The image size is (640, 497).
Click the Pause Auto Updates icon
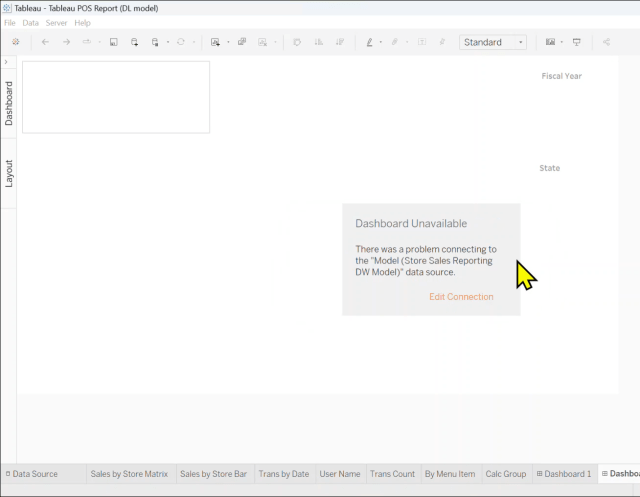[155, 42]
